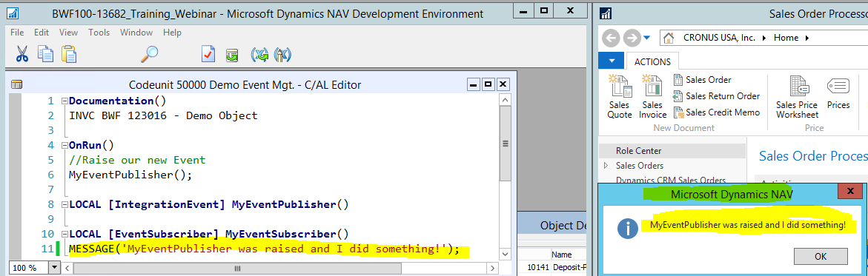Open the blue application menu dropdown

[x=612, y=60]
